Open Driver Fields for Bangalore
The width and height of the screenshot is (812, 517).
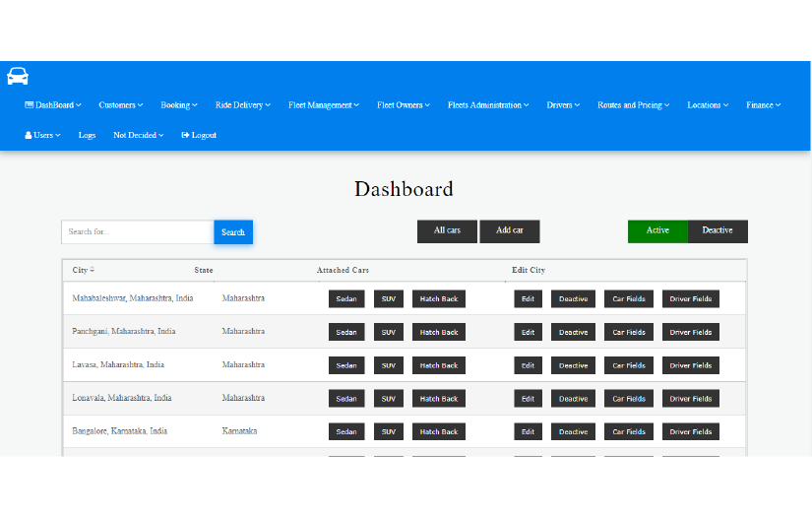tap(691, 431)
